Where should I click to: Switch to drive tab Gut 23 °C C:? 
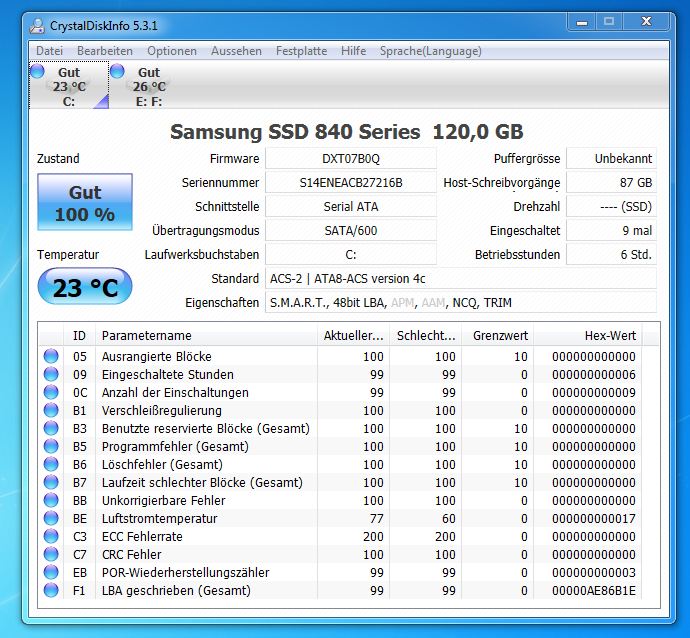69,85
